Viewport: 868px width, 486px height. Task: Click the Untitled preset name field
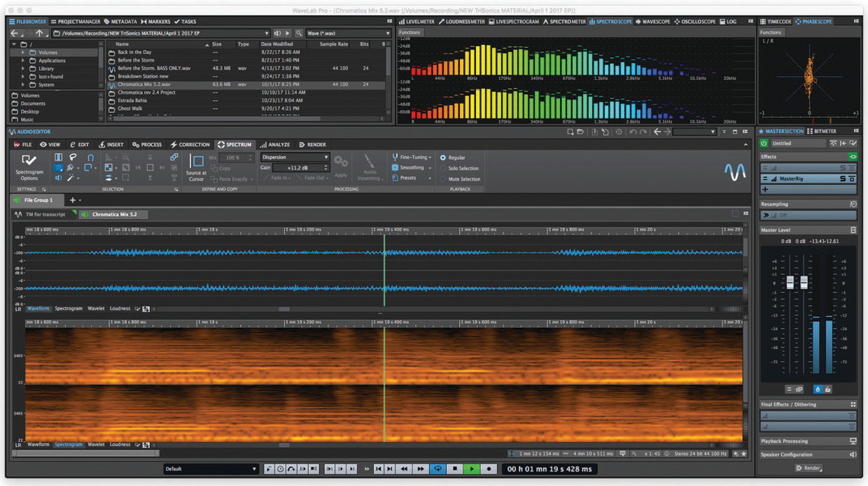(800, 143)
